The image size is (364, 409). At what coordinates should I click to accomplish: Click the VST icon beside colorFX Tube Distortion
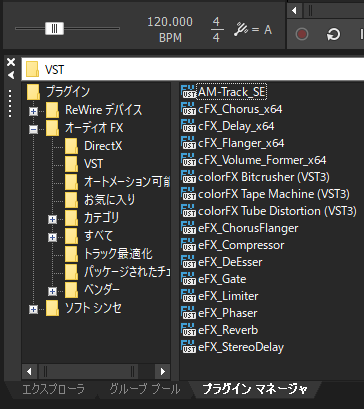click(x=188, y=211)
